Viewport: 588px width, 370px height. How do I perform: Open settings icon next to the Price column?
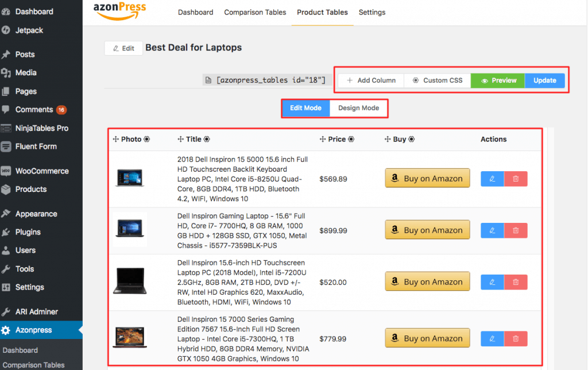351,139
